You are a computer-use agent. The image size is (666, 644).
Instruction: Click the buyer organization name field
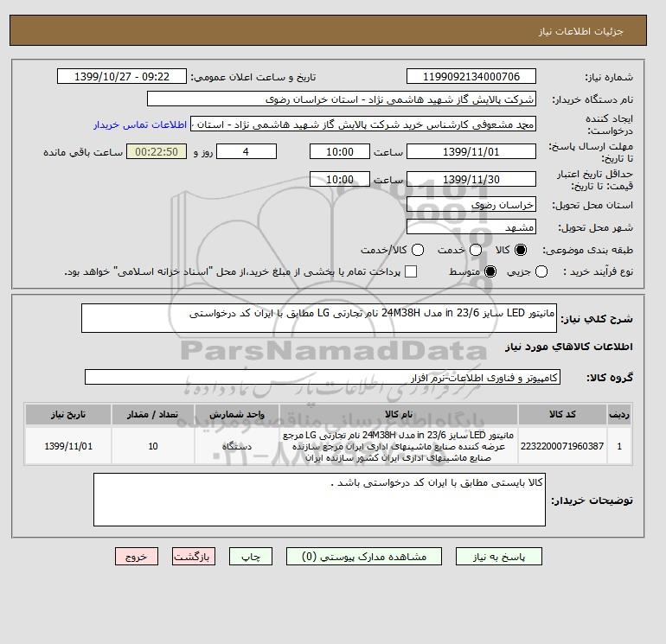tap(342, 99)
